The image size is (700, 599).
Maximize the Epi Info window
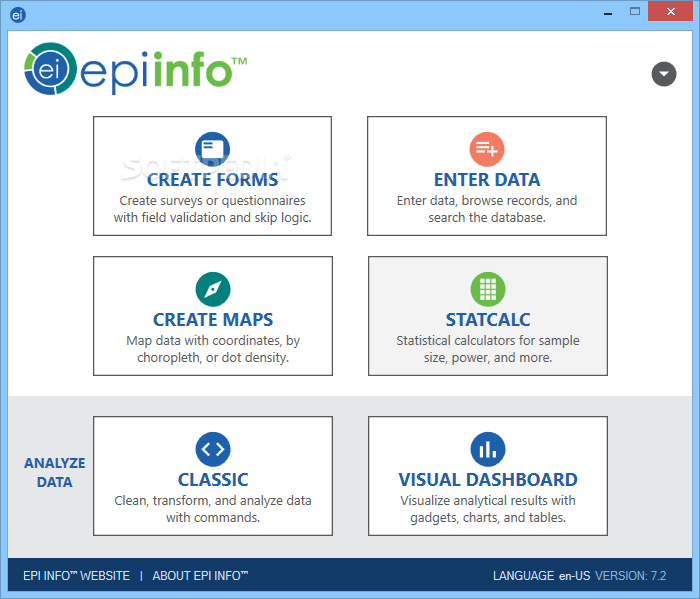coord(635,12)
